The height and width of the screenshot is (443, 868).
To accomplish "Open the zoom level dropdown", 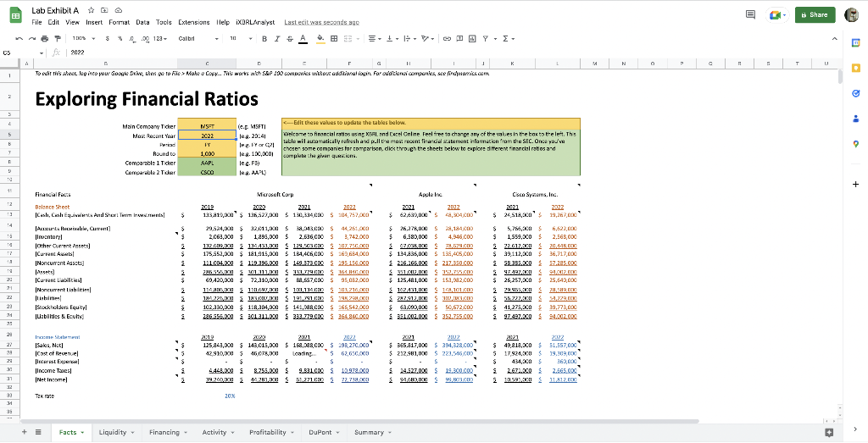I will [84, 39].
